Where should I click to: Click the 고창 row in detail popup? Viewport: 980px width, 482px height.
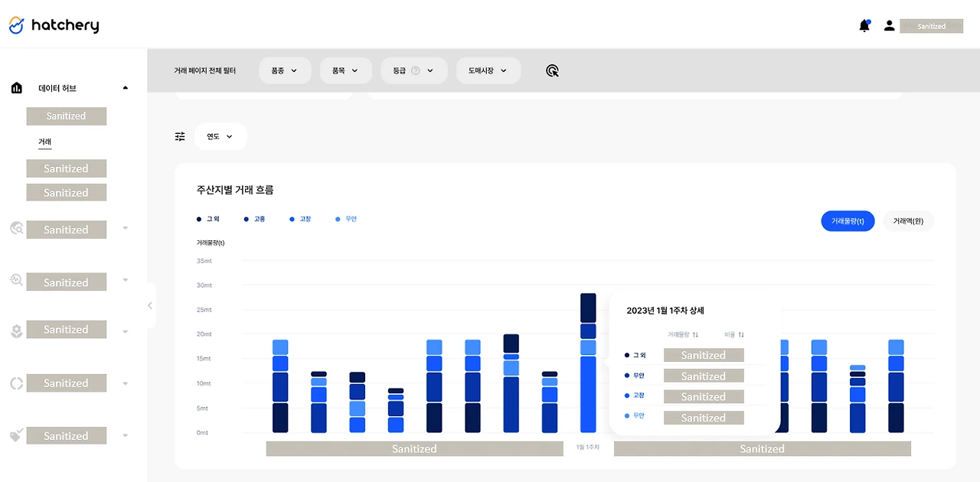[695, 396]
